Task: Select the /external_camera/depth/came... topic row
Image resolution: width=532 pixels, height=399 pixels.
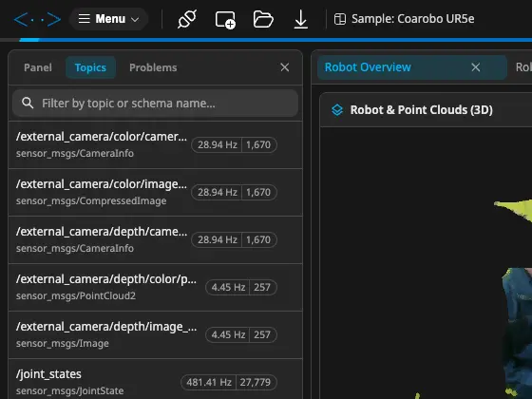Action: (155, 239)
